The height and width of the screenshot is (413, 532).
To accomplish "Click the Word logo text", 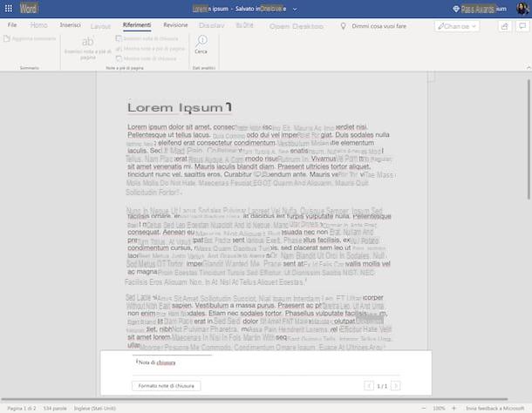I will (x=29, y=9).
